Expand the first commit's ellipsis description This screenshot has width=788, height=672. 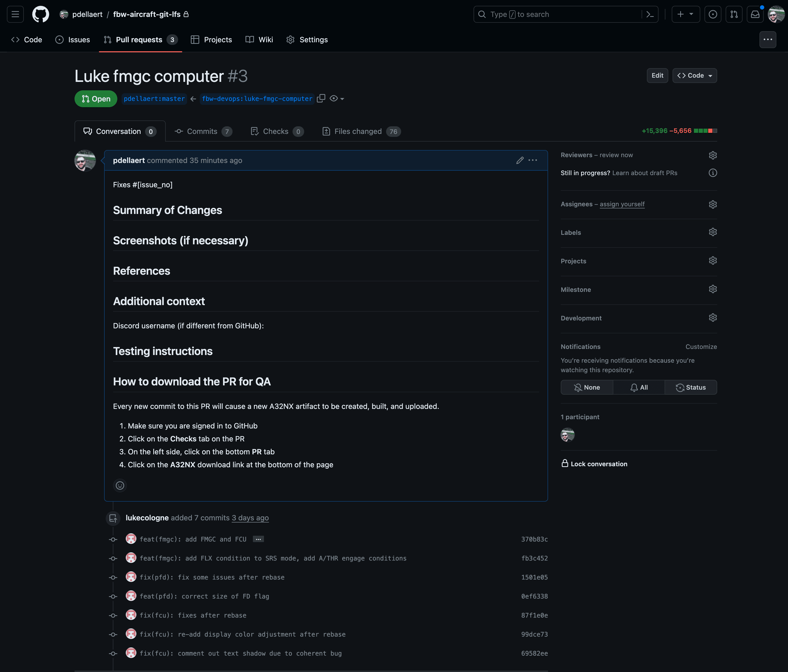point(258,539)
